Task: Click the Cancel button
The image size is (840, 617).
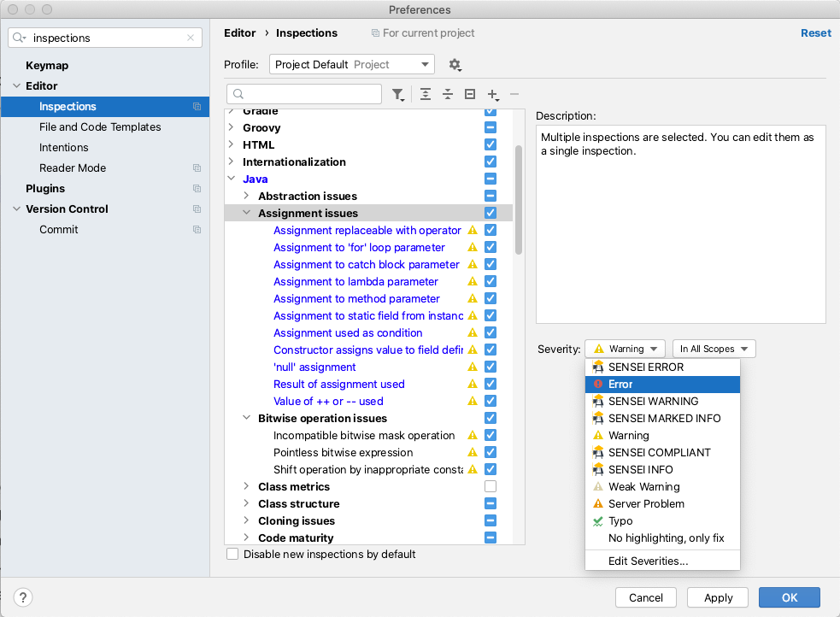Action: point(645,597)
